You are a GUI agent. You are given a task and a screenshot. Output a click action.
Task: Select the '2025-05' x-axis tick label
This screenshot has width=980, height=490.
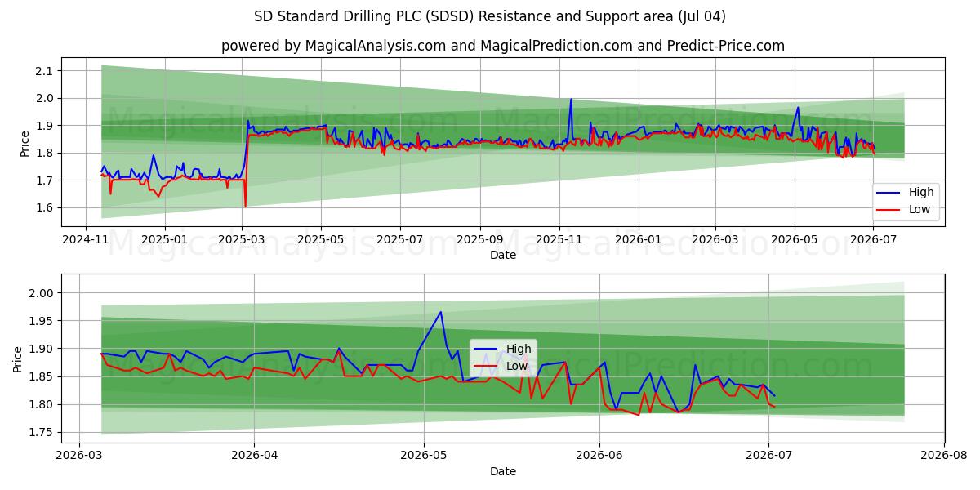coord(321,241)
